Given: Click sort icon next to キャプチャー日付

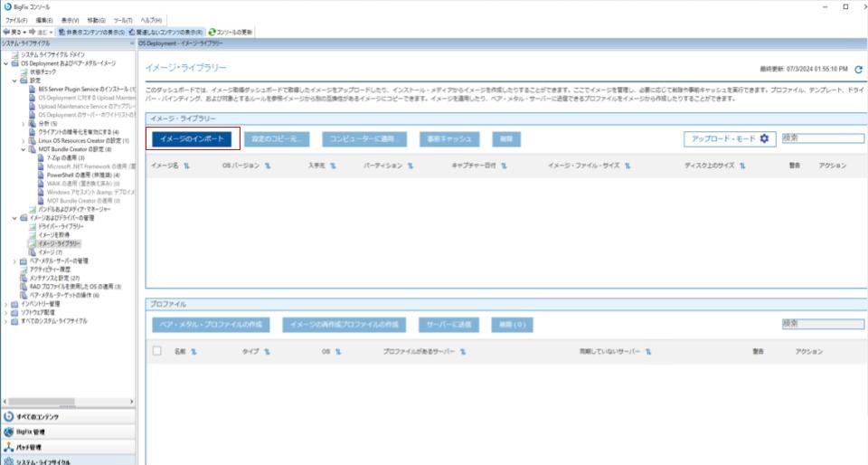Looking at the screenshot, I should pyautogui.click(x=504, y=166).
